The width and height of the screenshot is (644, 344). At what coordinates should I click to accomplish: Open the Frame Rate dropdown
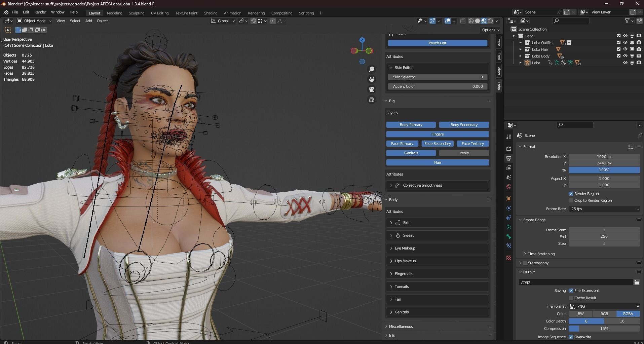coord(604,209)
